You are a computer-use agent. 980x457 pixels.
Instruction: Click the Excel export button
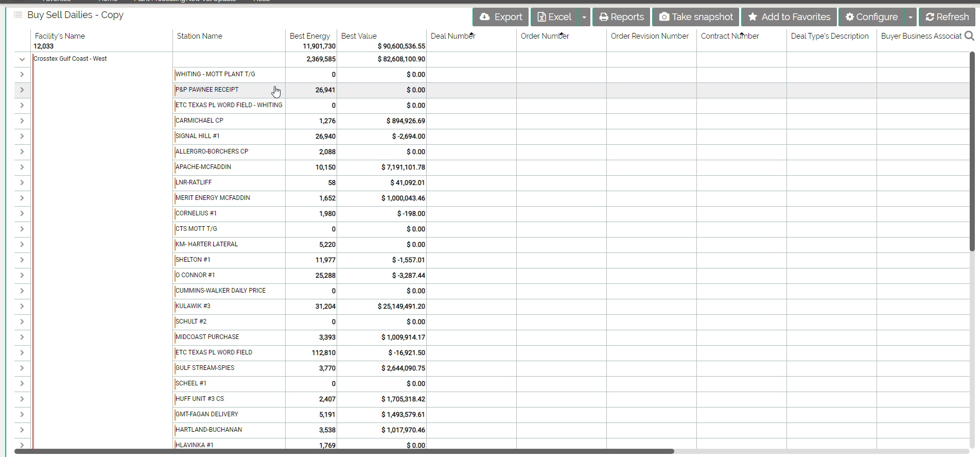pyautogui.click(x=554, y=17)
